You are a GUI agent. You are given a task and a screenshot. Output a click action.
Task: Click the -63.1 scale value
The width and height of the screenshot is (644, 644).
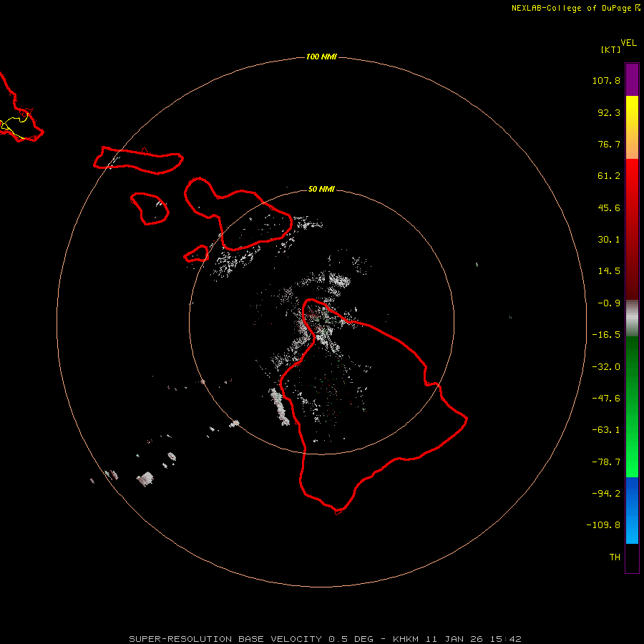click(606, 430)
